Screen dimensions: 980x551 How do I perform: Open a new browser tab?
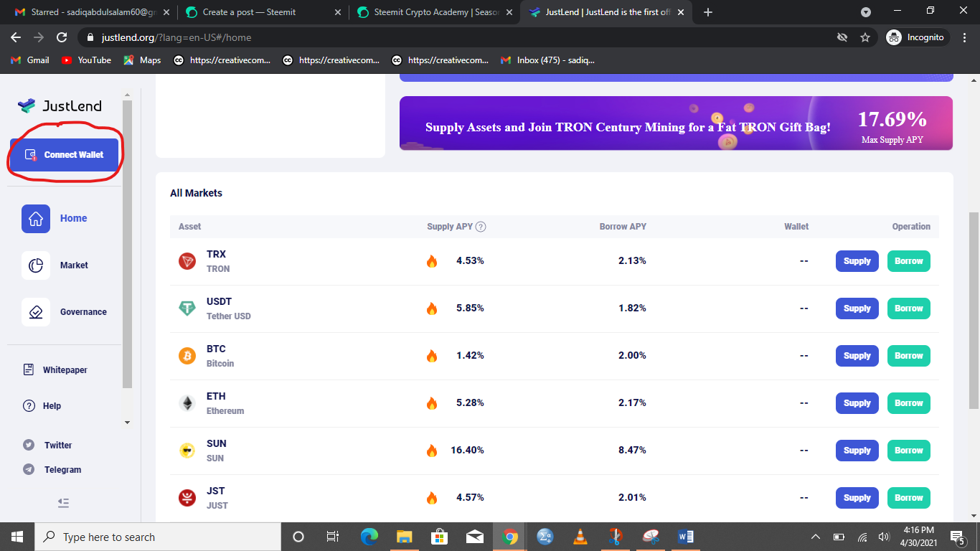[708, 12]
